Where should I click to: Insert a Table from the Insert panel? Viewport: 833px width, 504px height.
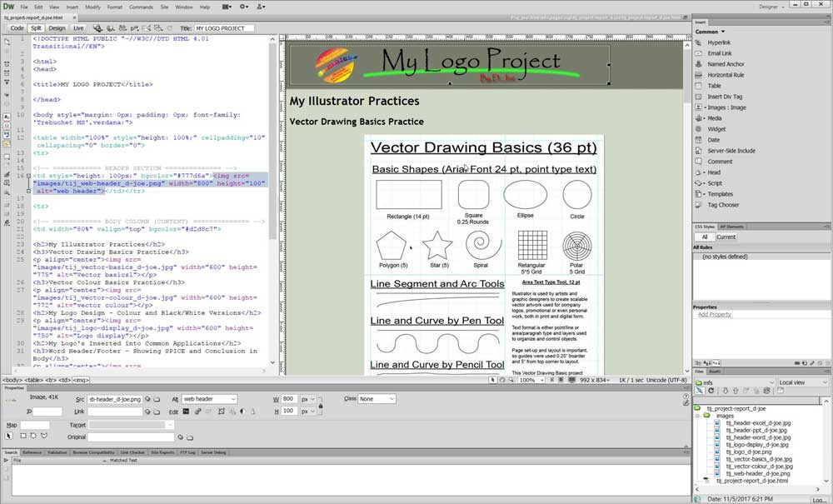714,86
